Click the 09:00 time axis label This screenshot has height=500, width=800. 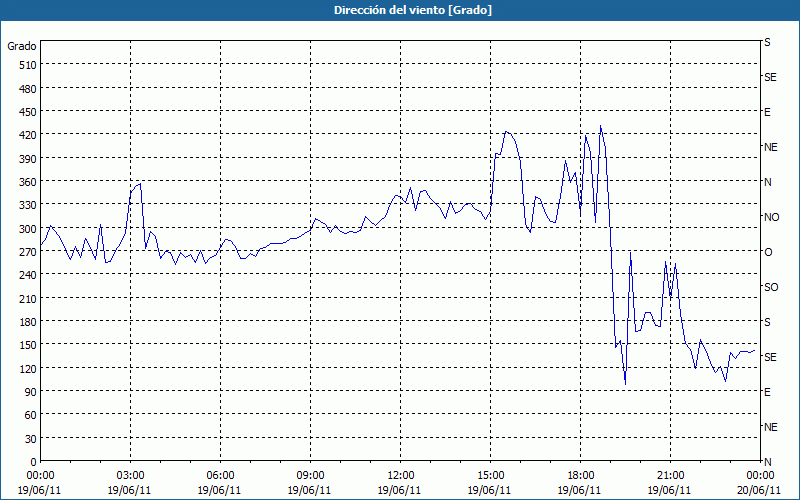click(x=310, y=476)
